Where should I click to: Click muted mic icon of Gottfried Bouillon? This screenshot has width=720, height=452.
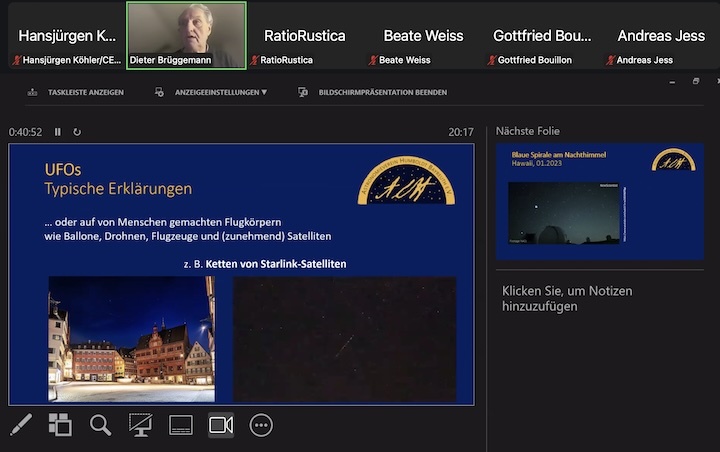(x=492, y=60)
